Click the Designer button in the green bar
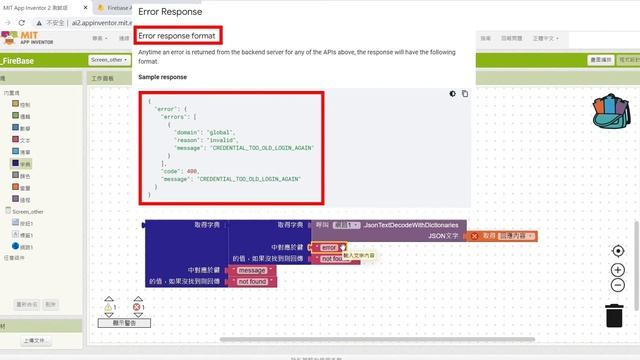Viewport: 640px width, 360px height. 601,60
